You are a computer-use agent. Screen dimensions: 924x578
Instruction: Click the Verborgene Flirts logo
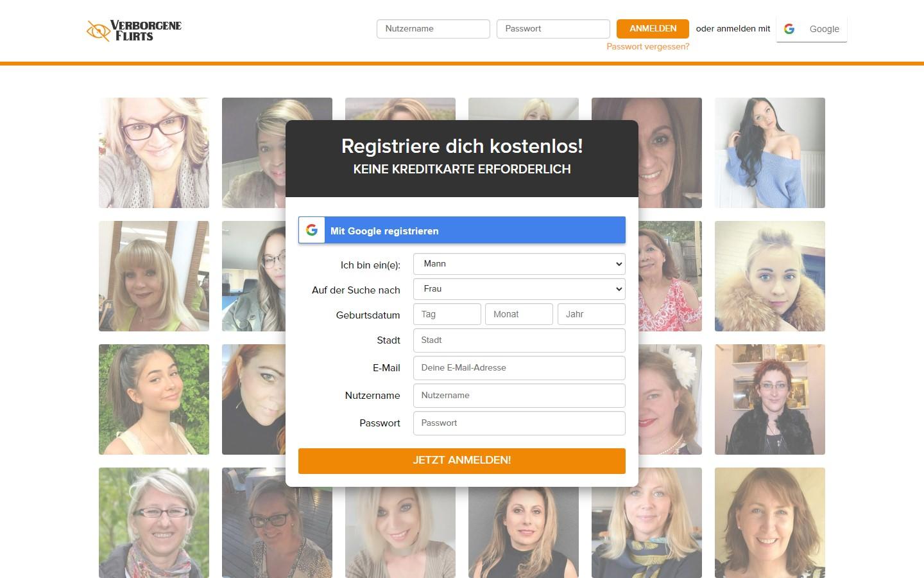pyautogui.click(x=134, y=30)
